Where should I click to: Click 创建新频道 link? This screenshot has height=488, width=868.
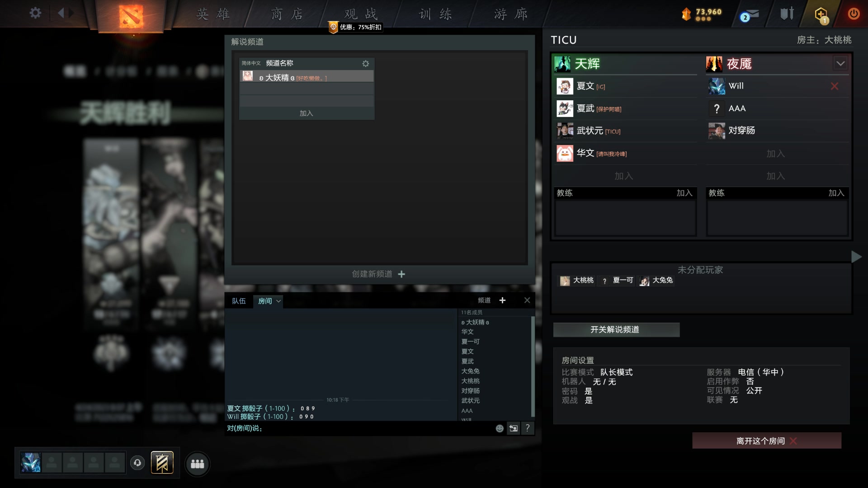pyautogui.click(x=372, y=274)
